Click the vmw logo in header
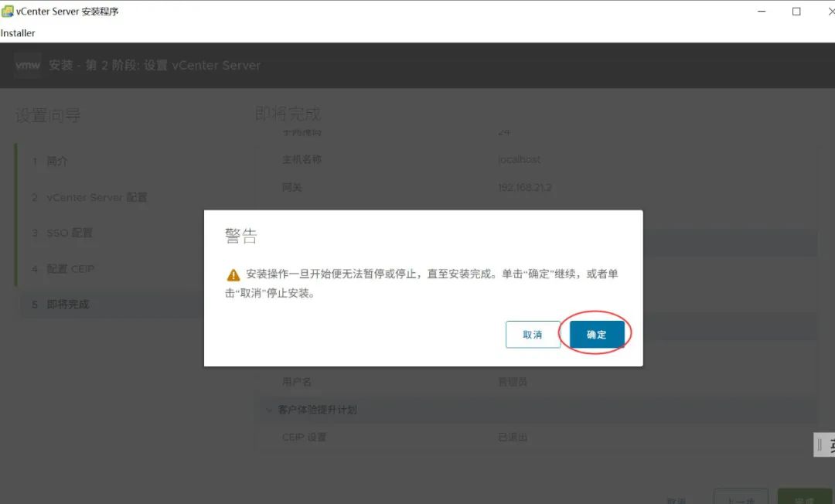The width and height of the screenshot is (835, 504). (x=28, y=65)
